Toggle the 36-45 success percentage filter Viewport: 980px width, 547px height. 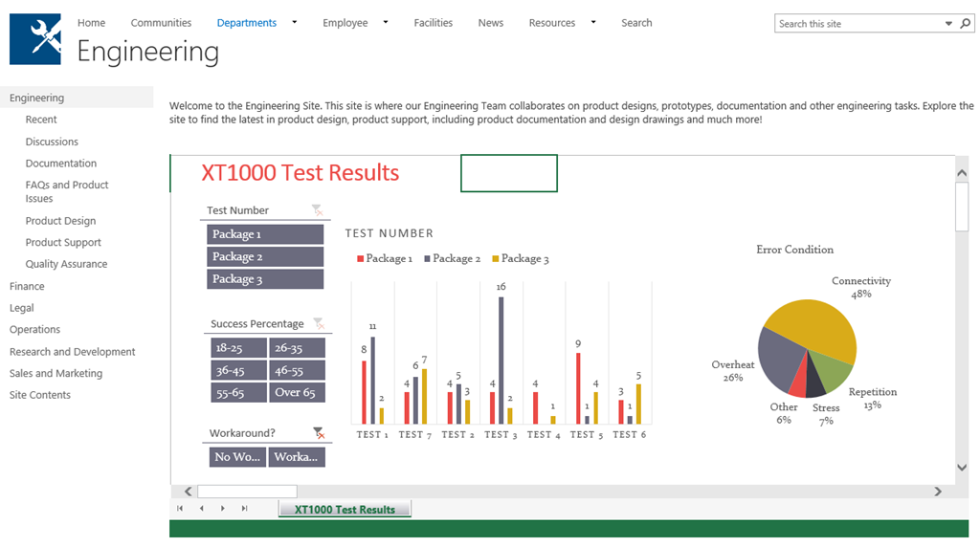tap(238, 370)
